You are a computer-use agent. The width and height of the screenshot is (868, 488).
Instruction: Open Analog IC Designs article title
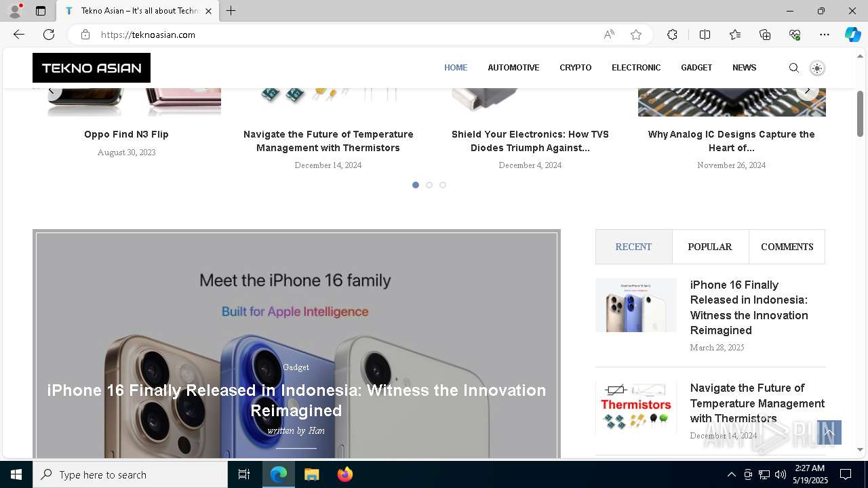click(x=731, y=141)
